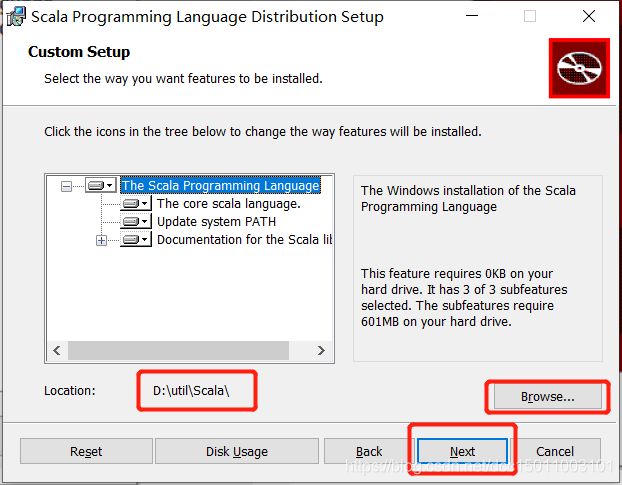Expand the Documentation for the Scala node
Viewport: 622px width, 485px height.
[x=101, y=240]
